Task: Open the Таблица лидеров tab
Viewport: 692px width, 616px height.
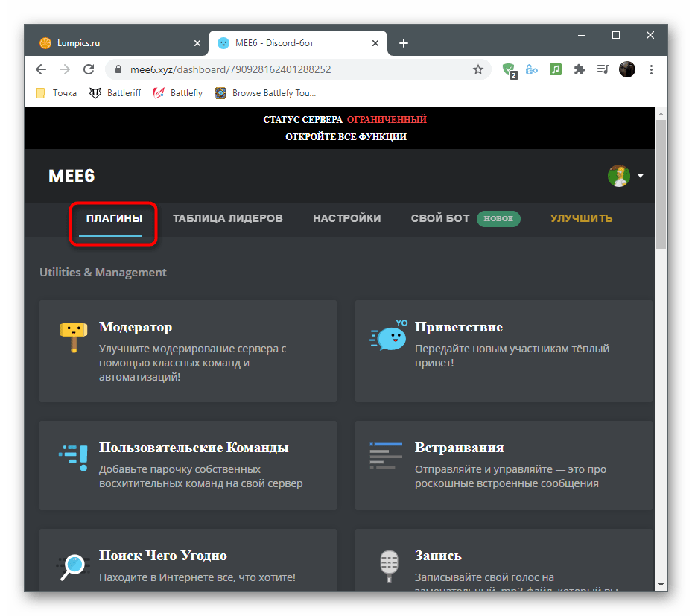Action: [x=227, y=218]
